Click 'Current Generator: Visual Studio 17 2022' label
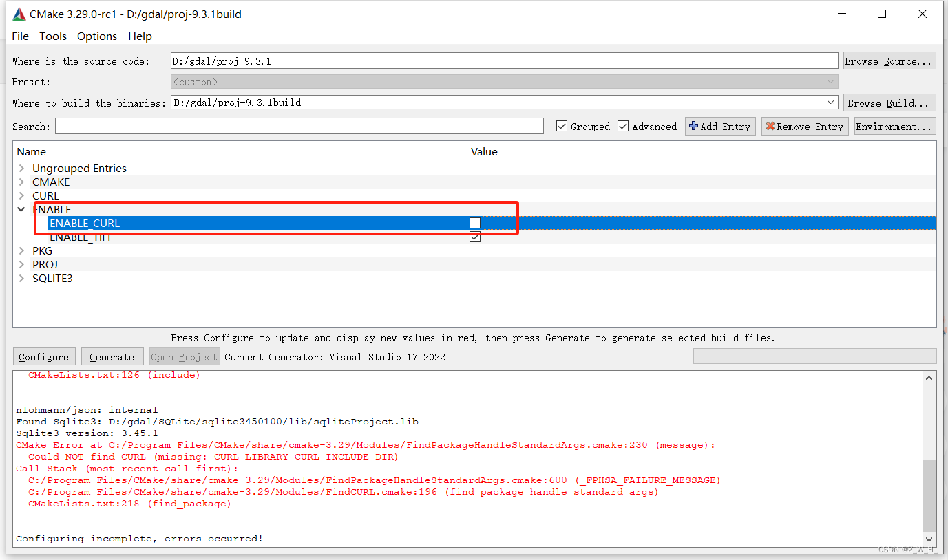 point(335,357)
